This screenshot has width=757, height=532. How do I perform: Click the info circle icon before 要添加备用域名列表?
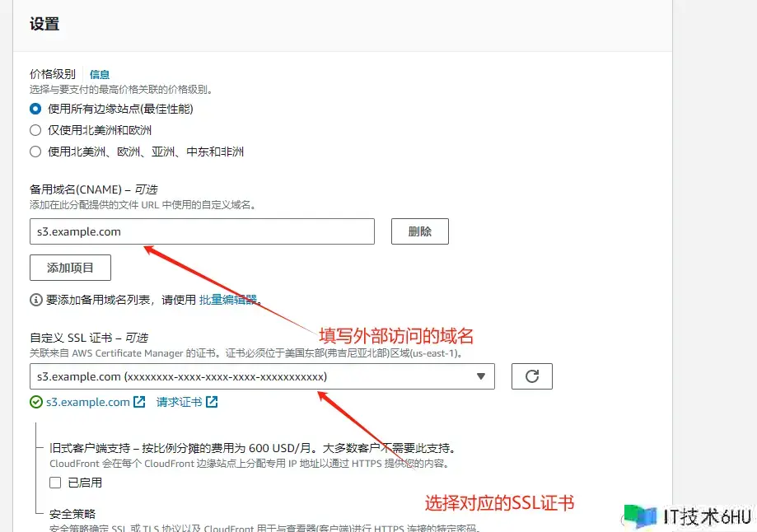pos(36,300)
